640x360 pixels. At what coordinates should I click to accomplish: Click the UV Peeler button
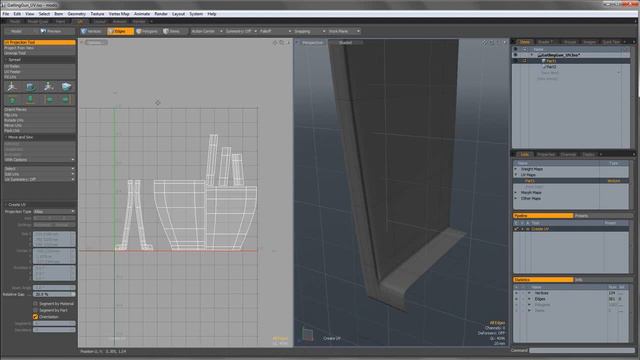[40, 71]
